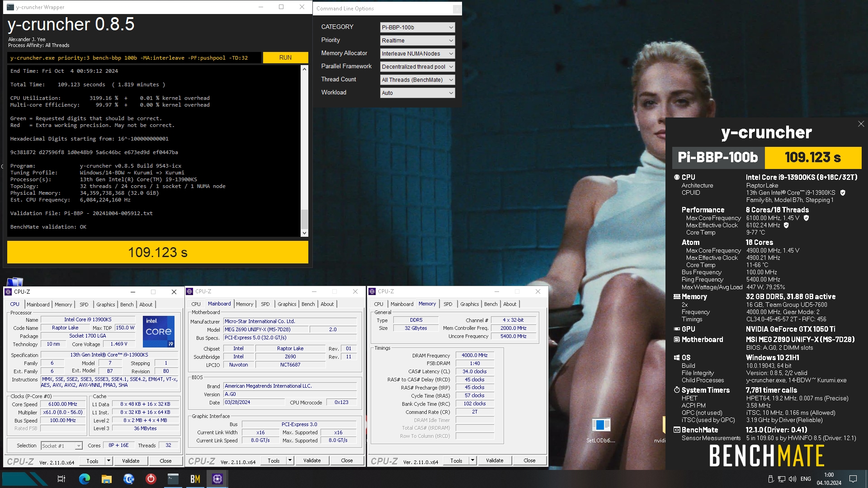Click Validate button in middle CPU-Z window
The image size is (868, 488).
312,461
